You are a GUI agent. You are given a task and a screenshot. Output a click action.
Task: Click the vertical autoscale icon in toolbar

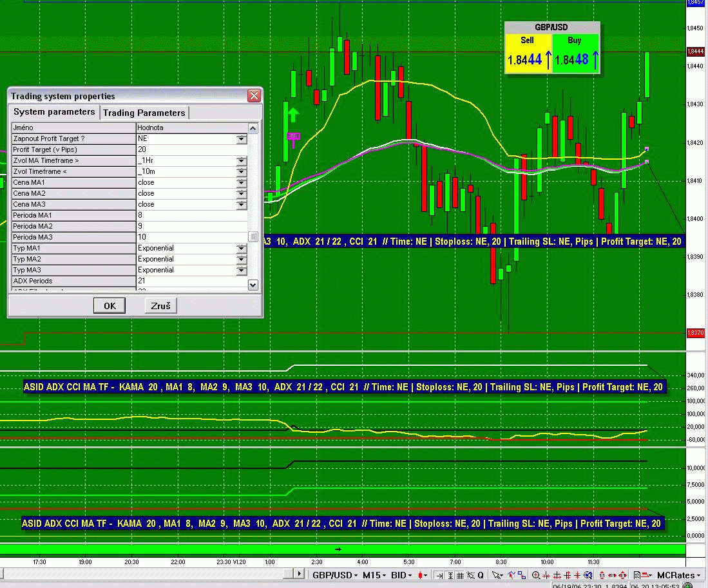click(450, 575)
